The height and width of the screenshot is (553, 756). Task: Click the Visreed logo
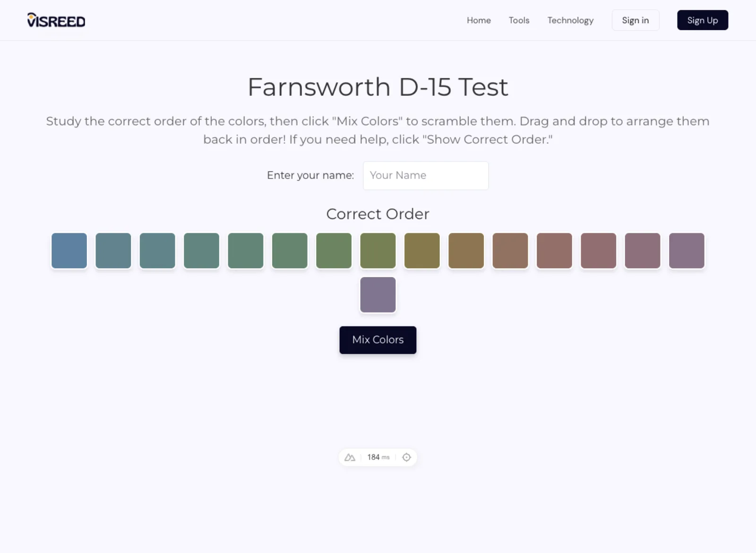(x=56, y=20)
